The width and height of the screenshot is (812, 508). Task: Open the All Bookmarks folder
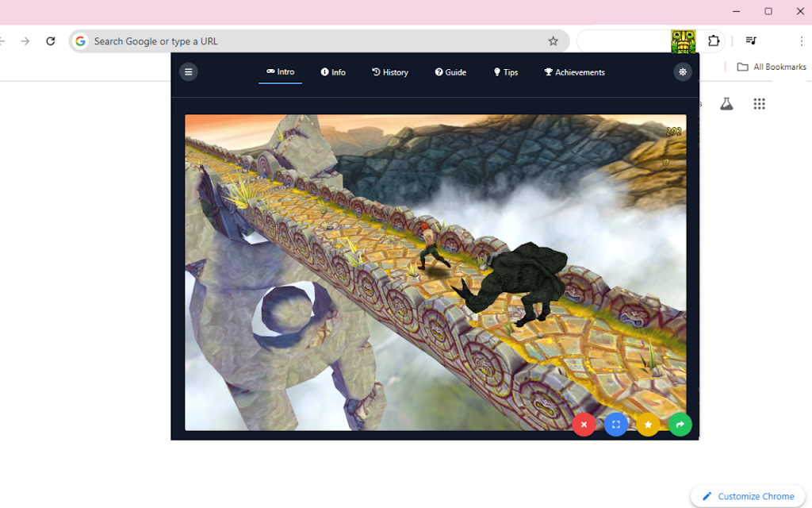click(x=772, y=67)
